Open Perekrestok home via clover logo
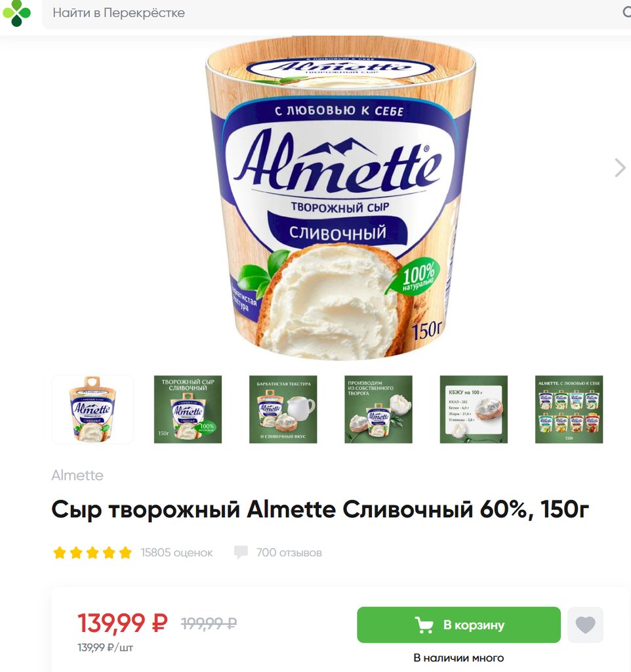Image resolution: width=631 pixels, height=672 pixels. (x=16, y=13)
